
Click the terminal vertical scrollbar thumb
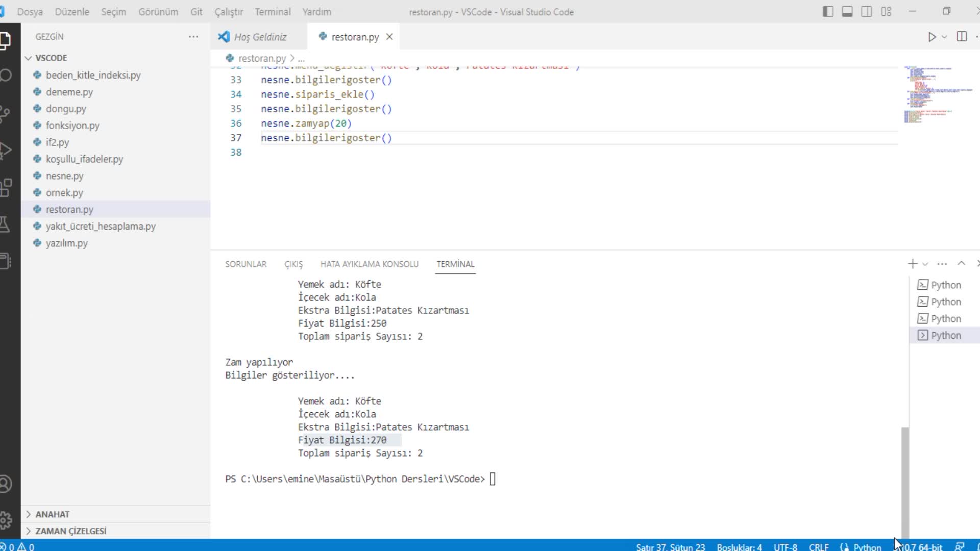pyautogui.click(x=905, y=482)
